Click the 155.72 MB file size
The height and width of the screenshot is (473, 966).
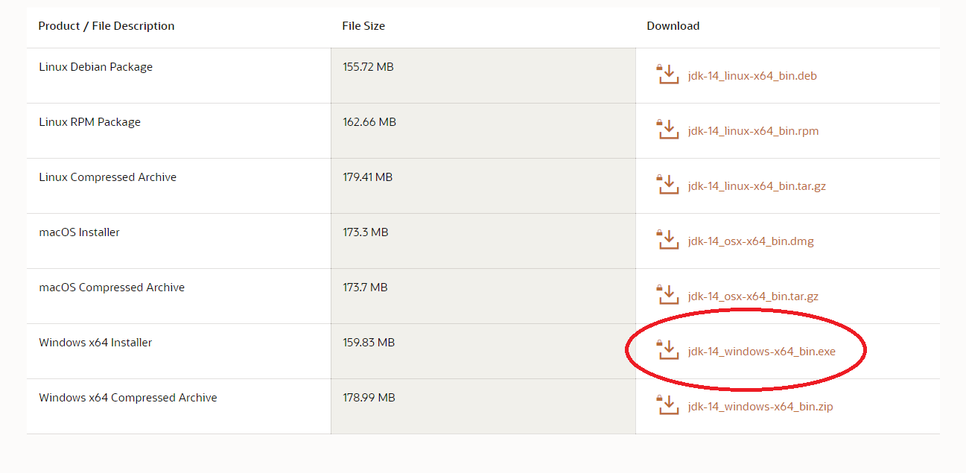pyautogui.click(x=368, y=67)
